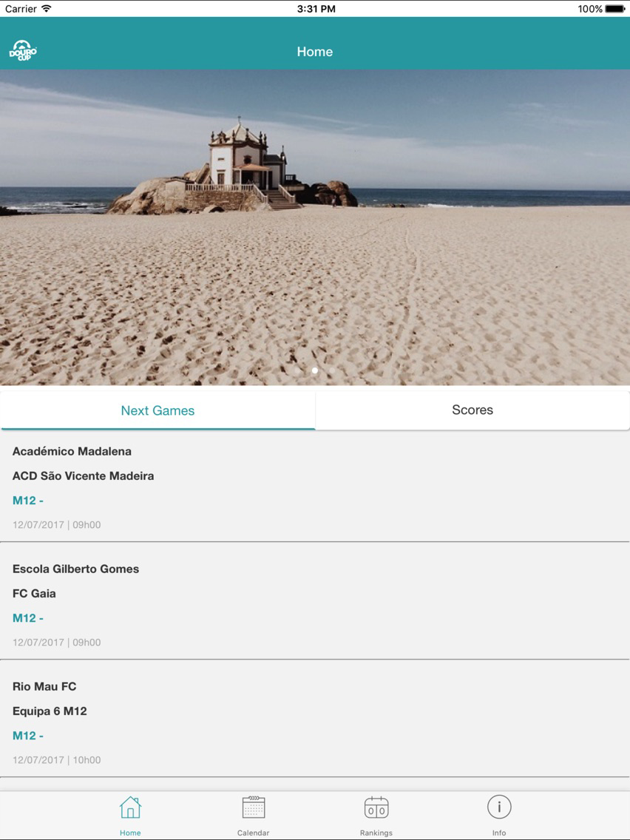Click the Home title in header

315,52
